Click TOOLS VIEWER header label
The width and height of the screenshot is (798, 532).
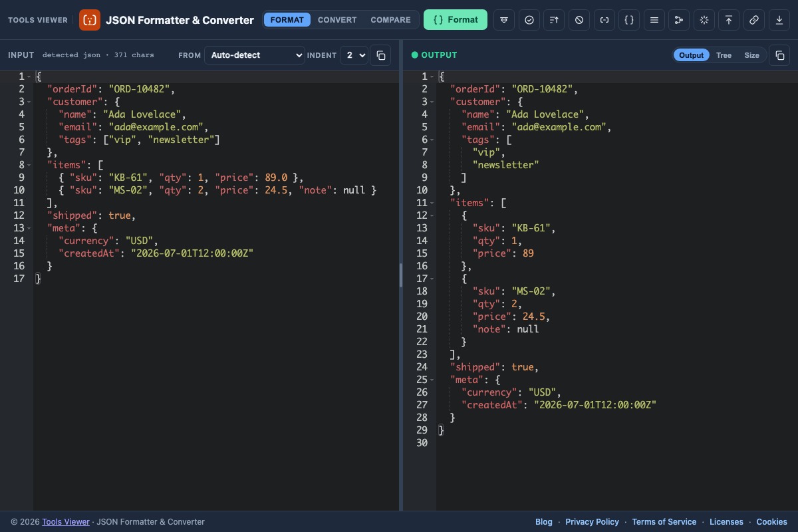[x=38, y=20]
